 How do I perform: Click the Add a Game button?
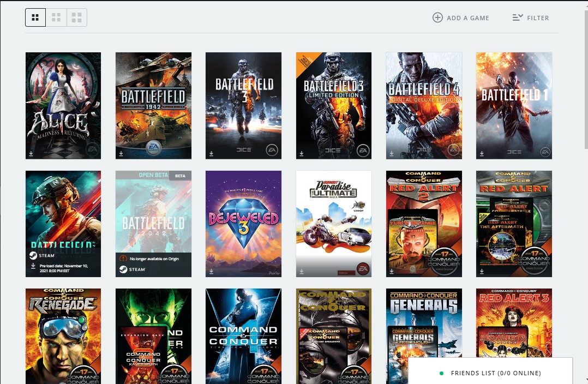tap(461, 17)
